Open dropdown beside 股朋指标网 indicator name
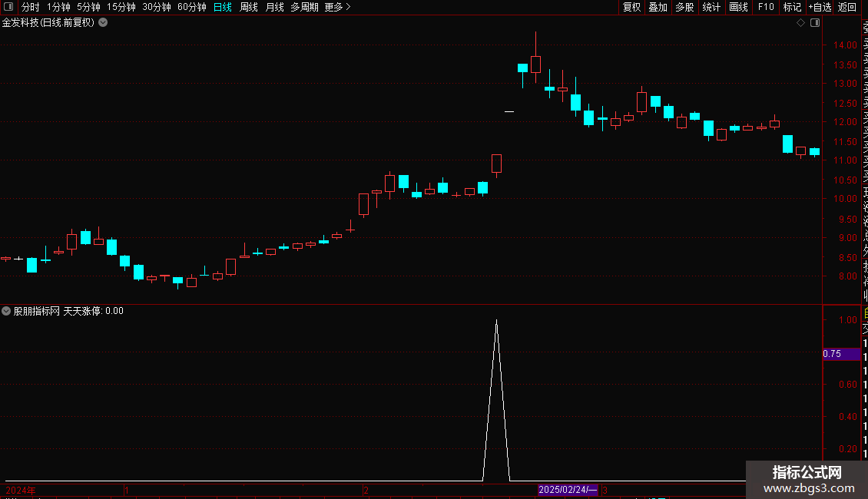 click(x=6, y=311)
